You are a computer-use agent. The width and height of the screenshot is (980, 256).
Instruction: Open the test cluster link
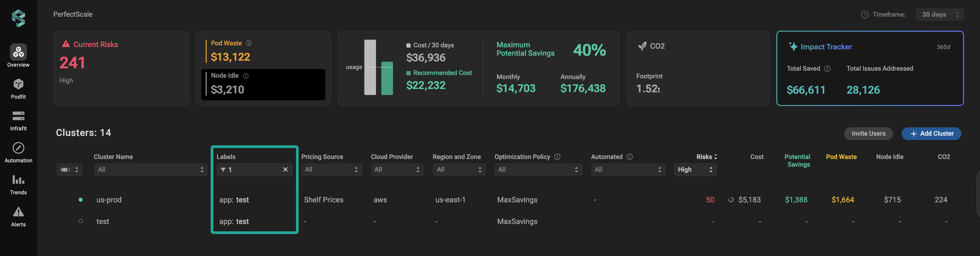click(103, 221)
